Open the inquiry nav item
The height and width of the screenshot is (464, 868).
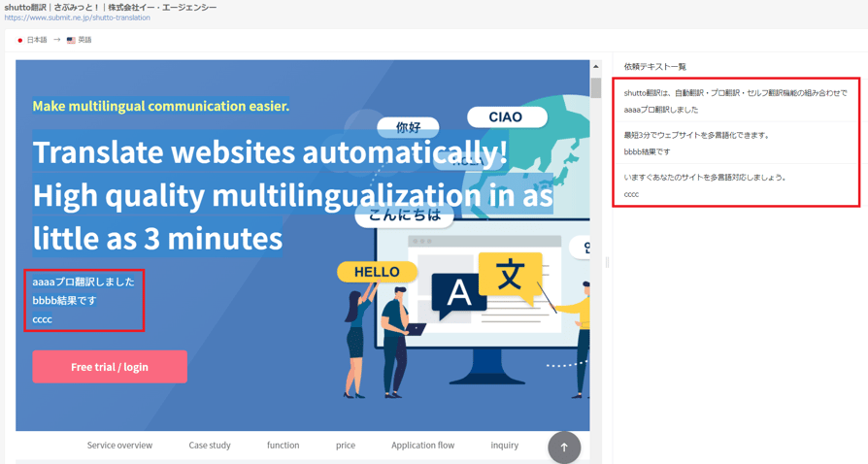coord(504,446)
